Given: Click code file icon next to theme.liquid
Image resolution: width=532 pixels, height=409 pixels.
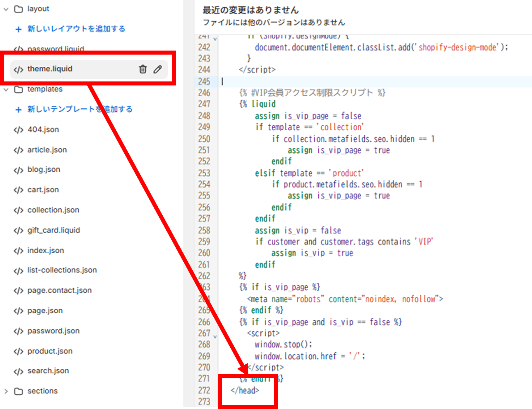Looking at the screenshot, I should (x=18, y=70).
